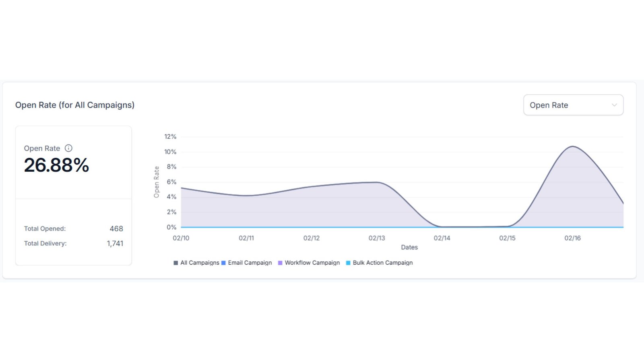This screenshot has width=644, height=362.
Task: Click the 02/13 date label on axis
Action: [377, 238]
